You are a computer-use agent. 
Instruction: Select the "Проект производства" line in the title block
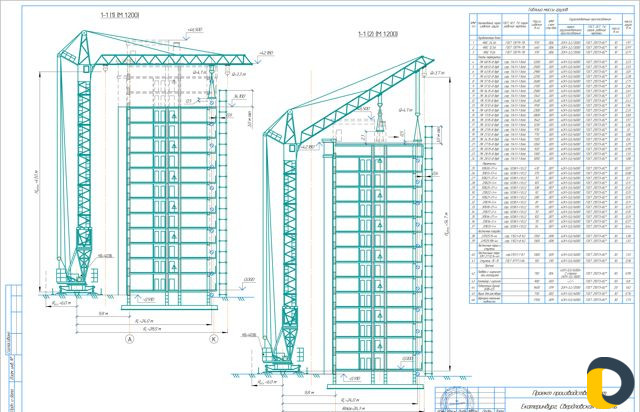coord(569,393)
